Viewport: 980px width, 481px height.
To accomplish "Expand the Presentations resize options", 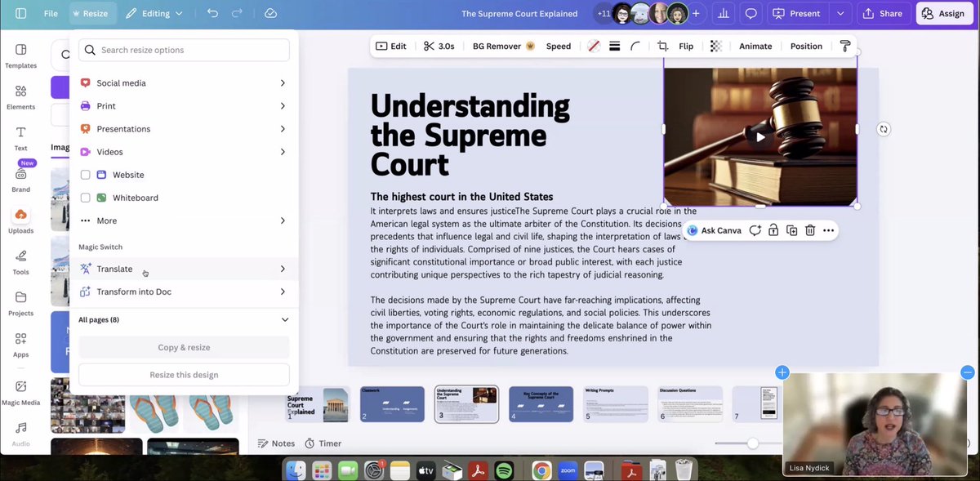I will coord(184,129).
